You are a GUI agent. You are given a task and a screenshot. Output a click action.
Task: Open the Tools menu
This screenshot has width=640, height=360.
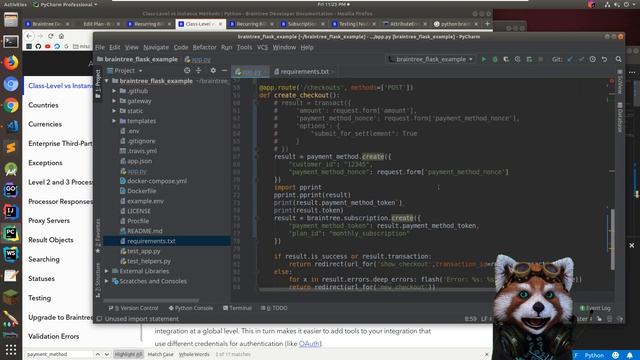click(244, 47)
